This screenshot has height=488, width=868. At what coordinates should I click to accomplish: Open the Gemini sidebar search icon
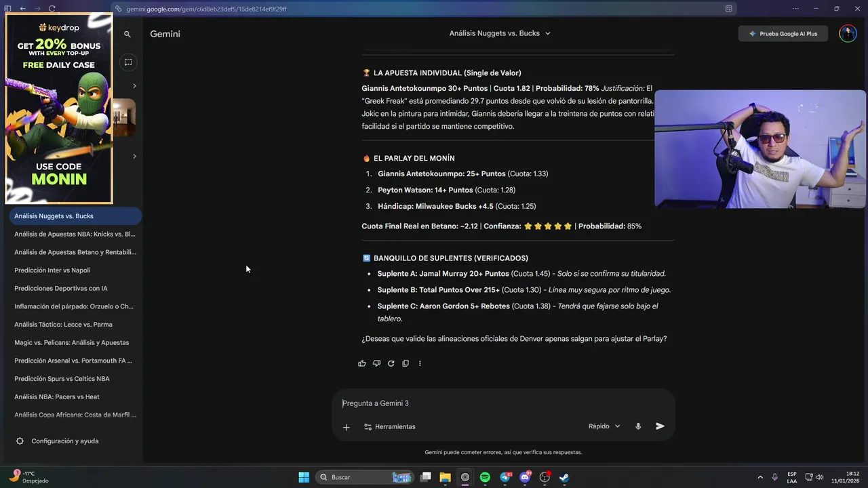[x=127, y=34]
